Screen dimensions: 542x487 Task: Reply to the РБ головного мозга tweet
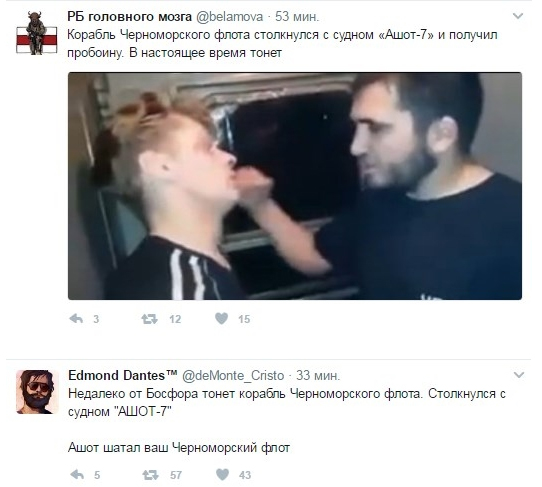pos(76,318)
